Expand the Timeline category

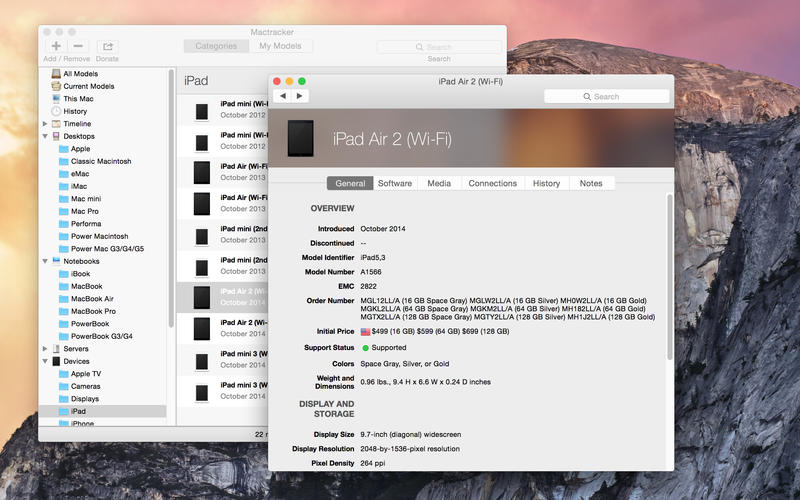[45, 124]
